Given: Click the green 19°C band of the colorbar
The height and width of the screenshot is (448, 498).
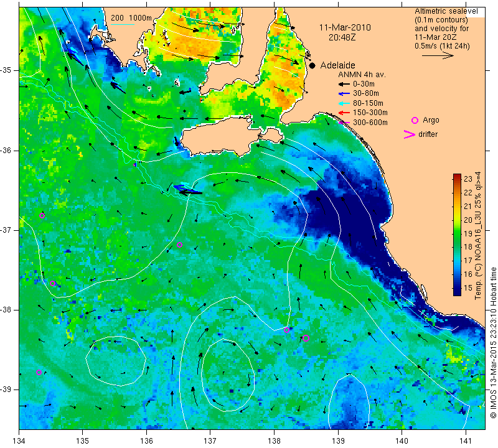Looking at the screenshot, I should pos(457,233).
